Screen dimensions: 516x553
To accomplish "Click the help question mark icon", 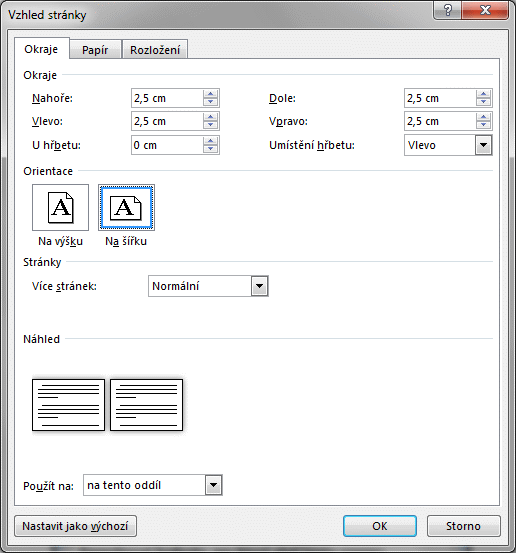I will [448, 10].
